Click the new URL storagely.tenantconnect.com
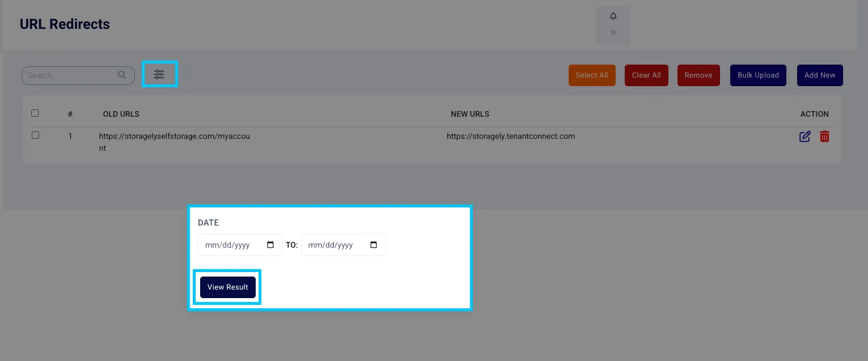Image resolution: width=868 pixels, height=361 pixels. pos(511,136)
